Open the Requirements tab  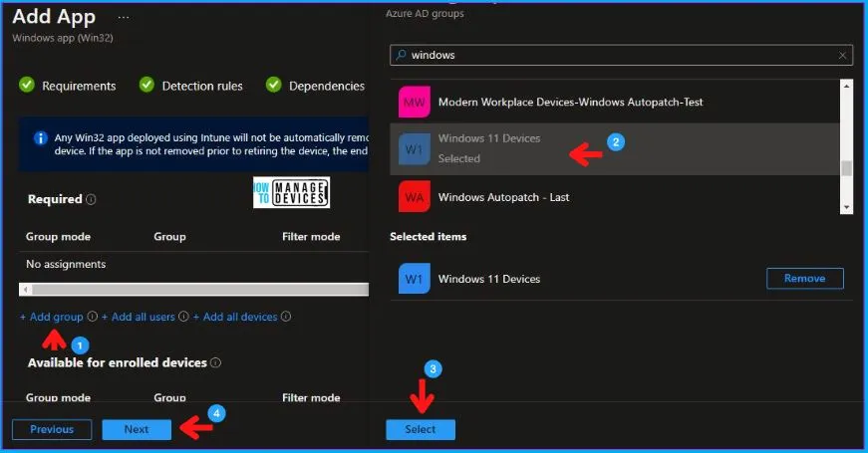click(x=79, y=86)
